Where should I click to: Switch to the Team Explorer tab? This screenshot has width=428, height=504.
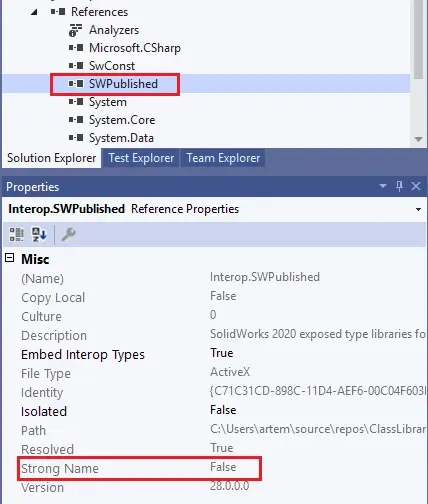pos(223,158)
